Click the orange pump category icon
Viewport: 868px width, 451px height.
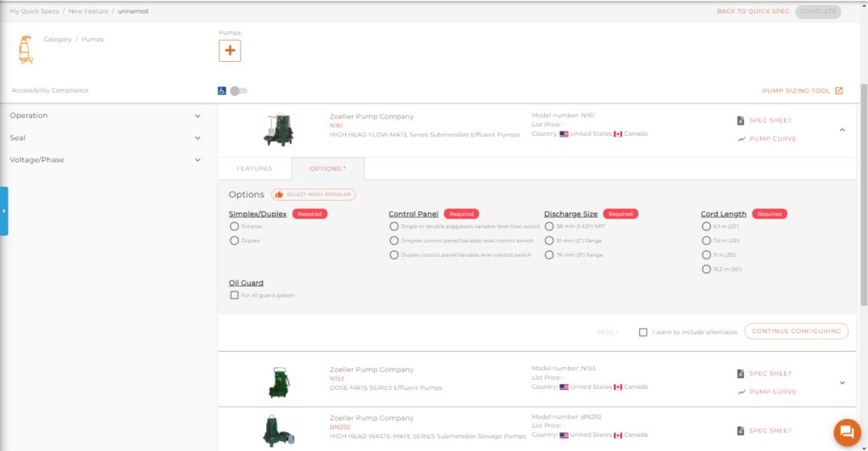point(25,50)
